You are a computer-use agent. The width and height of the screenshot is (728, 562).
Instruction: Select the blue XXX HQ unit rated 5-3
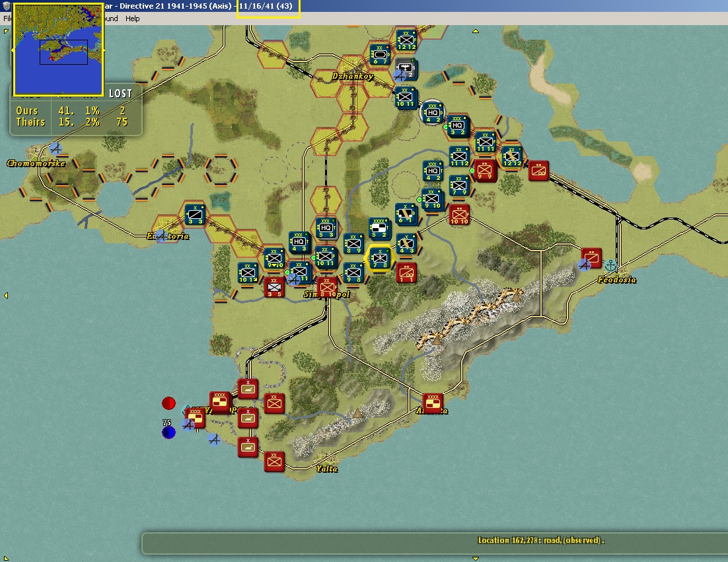pos(326,227)
